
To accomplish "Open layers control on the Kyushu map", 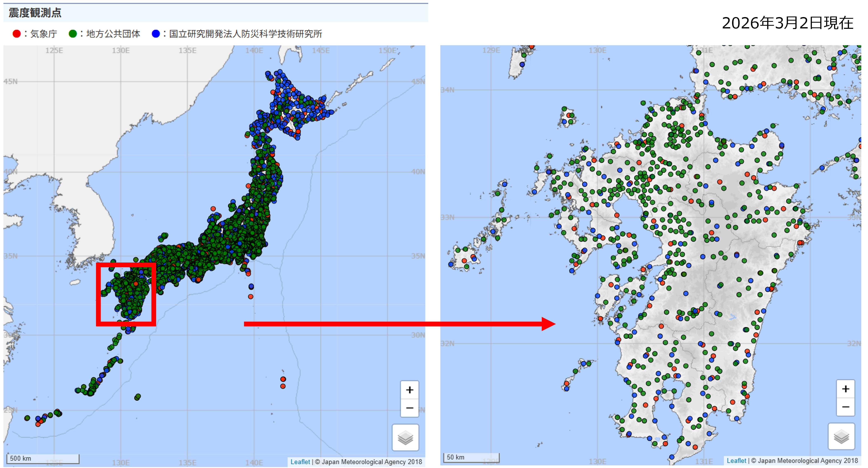I will click(x=841, y=436).
